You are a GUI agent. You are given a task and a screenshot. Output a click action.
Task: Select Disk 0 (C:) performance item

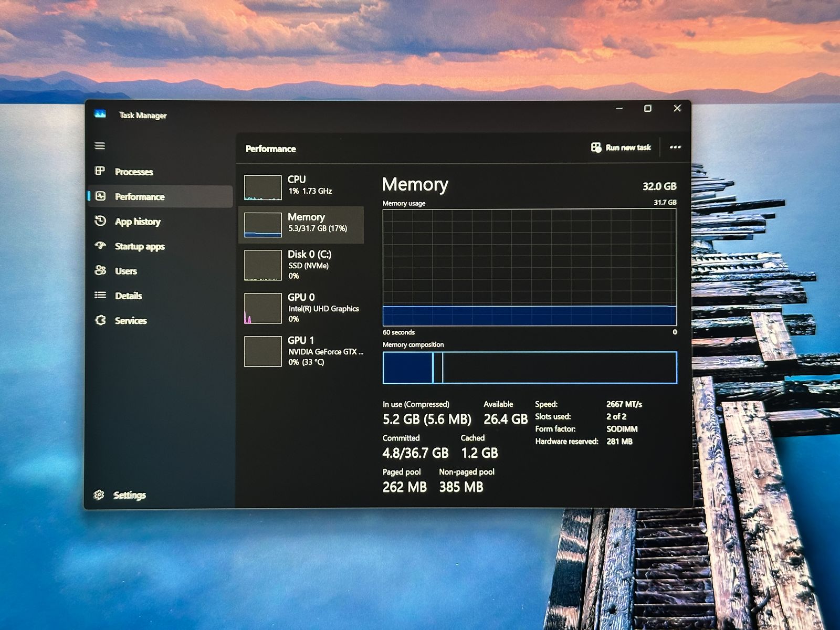coord(301,265)
